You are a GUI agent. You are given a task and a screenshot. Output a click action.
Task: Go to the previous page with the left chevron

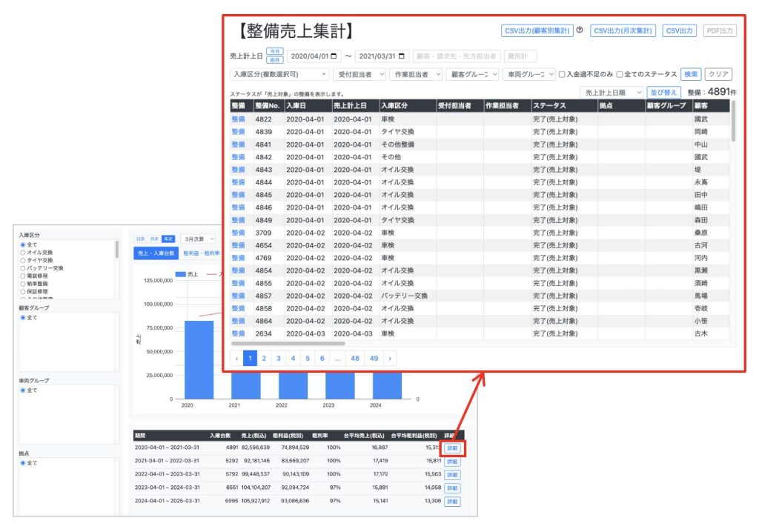pyautogui.click(x=236, y=358)
